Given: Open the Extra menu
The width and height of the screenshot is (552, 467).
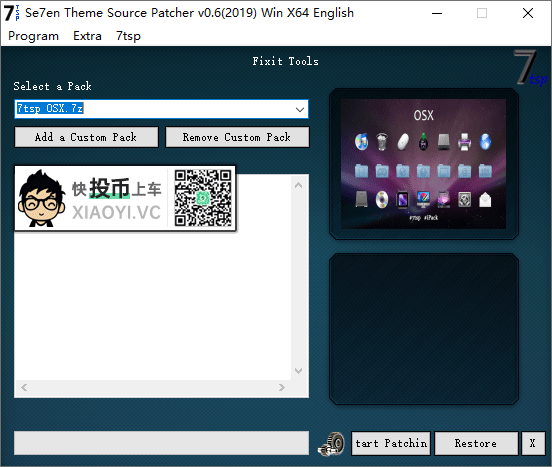Looking at the screenshot, I should click(x=87, y=36).
